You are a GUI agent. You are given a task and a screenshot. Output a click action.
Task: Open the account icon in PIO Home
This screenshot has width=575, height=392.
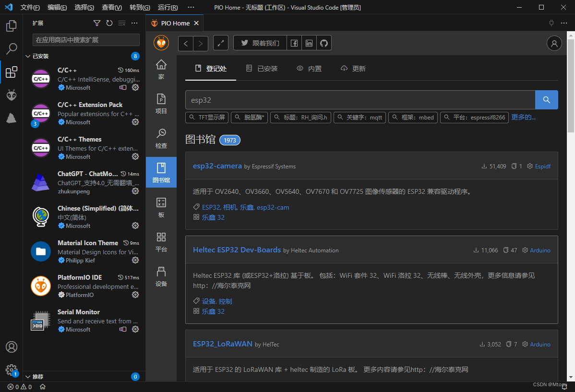pos(554,43)
